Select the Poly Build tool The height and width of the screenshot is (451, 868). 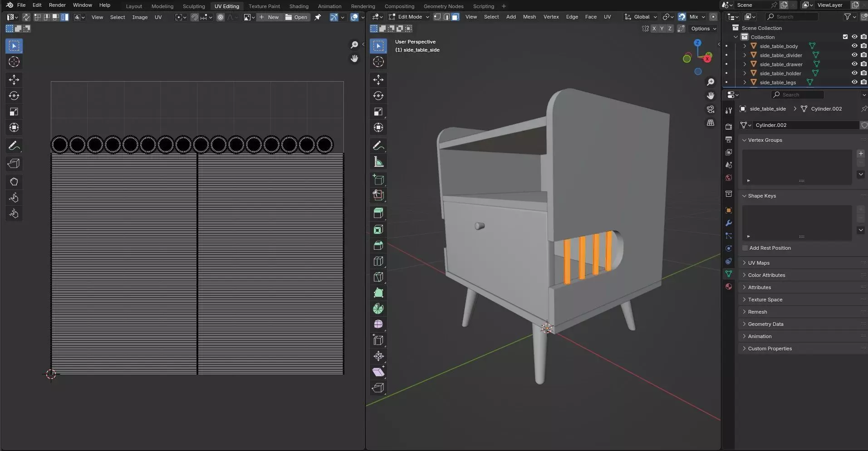tap(378, 293)
